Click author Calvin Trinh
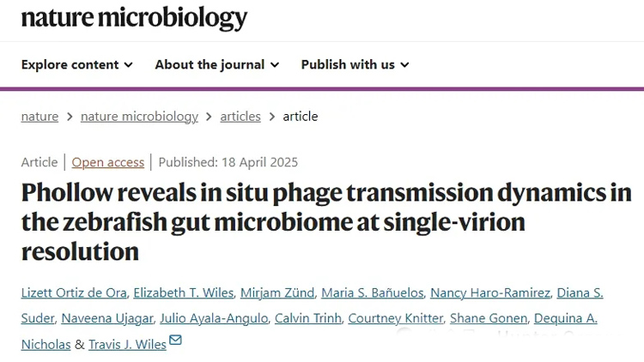This screenshot has height=362, width=644. tap(307, 318)
